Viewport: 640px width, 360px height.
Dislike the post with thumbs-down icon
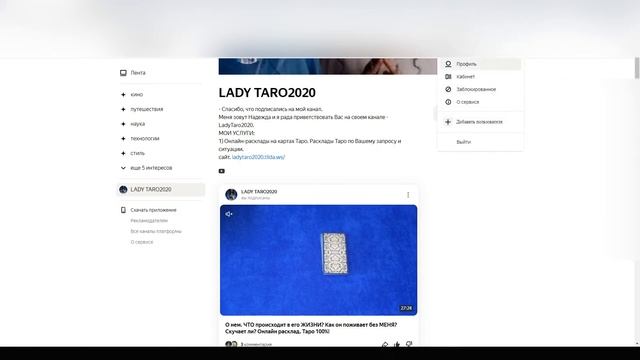pos(409,344)
